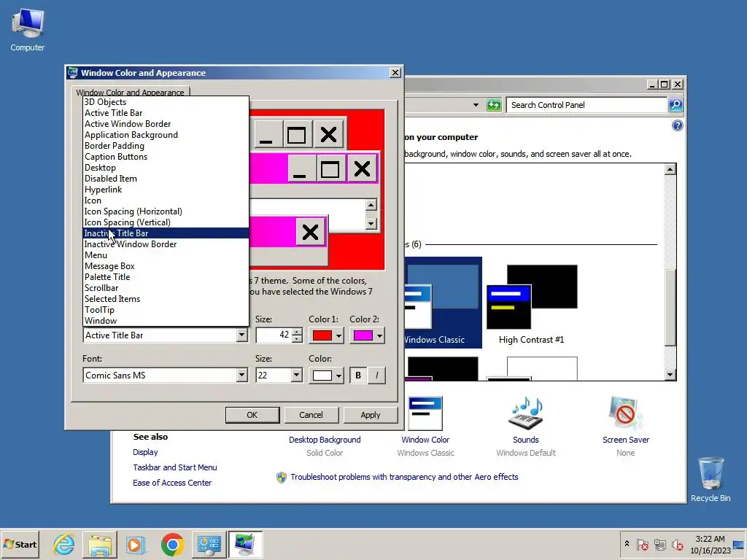Click the Action Center flag tray icon
747x560 pixels.
point(643,544)
